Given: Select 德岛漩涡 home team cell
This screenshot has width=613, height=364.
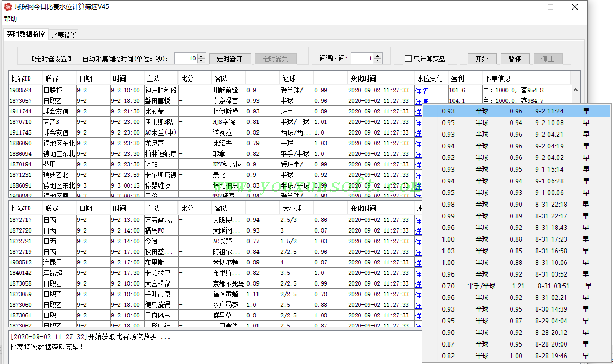Looking at the screenshot, I should 161,305.
